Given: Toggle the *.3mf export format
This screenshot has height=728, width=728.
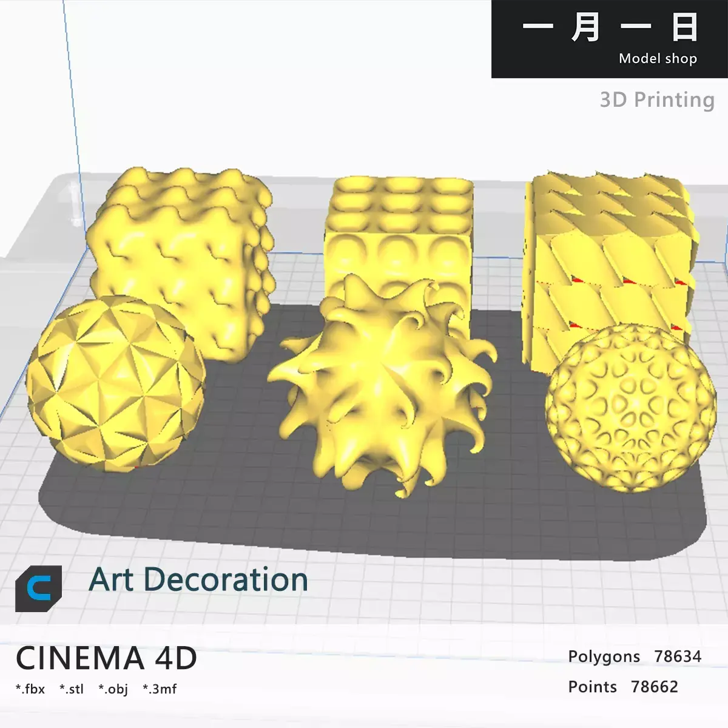Looking at the screenshot, I should 160,689.
